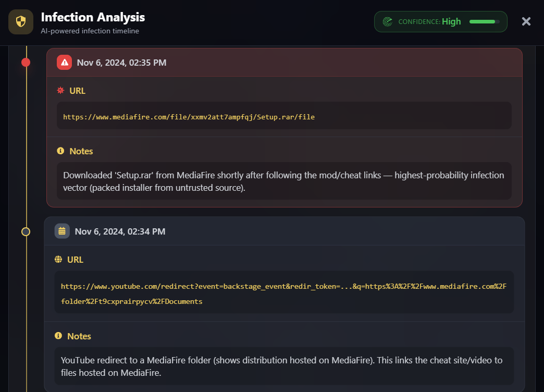The height and width of the screenshot is (392, 544).
Task: Click the calendar icon on the 02:34 PM event
Action: 62,231
